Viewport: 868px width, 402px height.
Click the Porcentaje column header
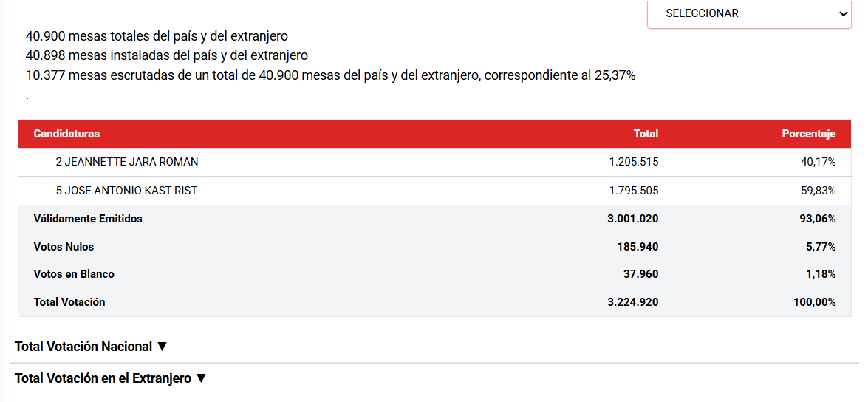tap(809, 134)
